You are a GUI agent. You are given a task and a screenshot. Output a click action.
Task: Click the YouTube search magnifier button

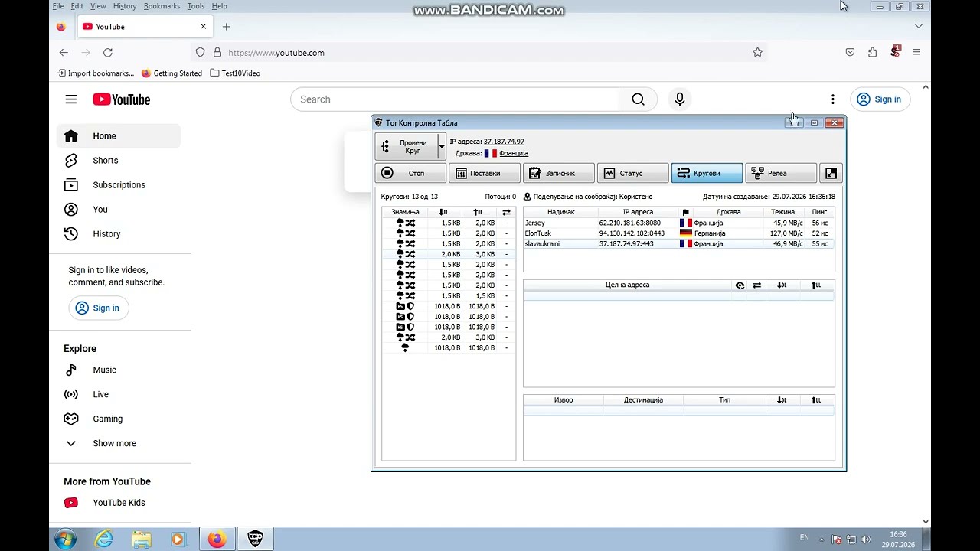[x=638, y=99]
